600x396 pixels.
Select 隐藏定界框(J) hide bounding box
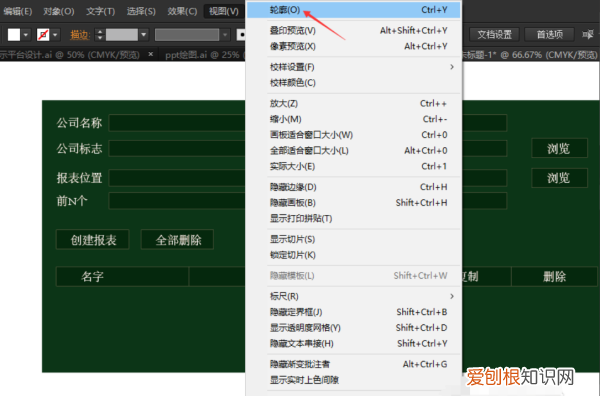[354, 312]
